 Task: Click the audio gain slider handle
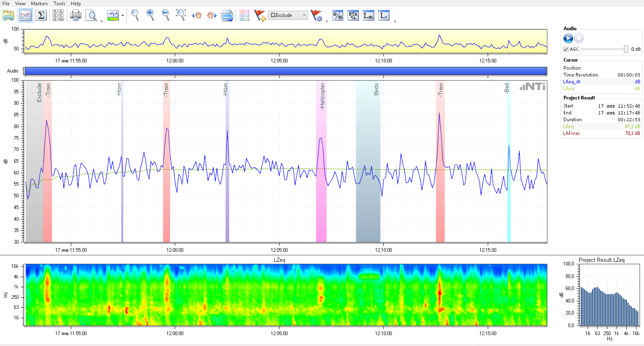click(626, 49)
